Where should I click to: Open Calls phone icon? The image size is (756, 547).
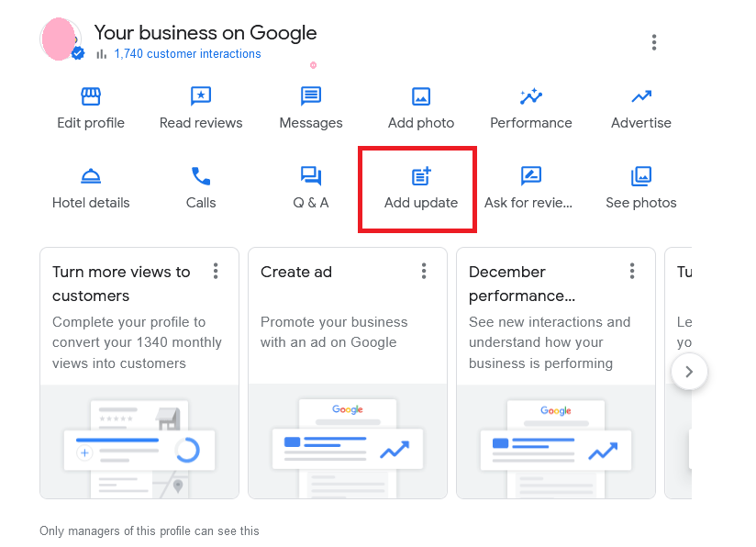[x=201, y=176]
